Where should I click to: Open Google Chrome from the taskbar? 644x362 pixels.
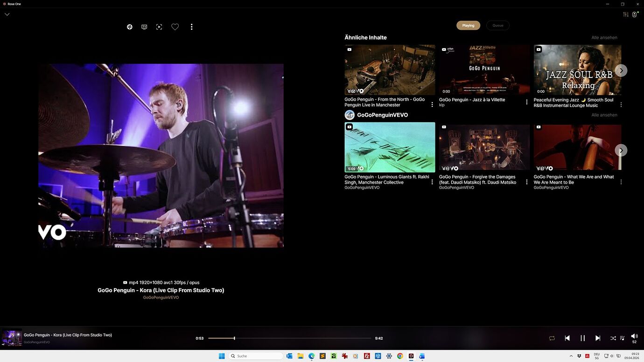tap(400, 356)
